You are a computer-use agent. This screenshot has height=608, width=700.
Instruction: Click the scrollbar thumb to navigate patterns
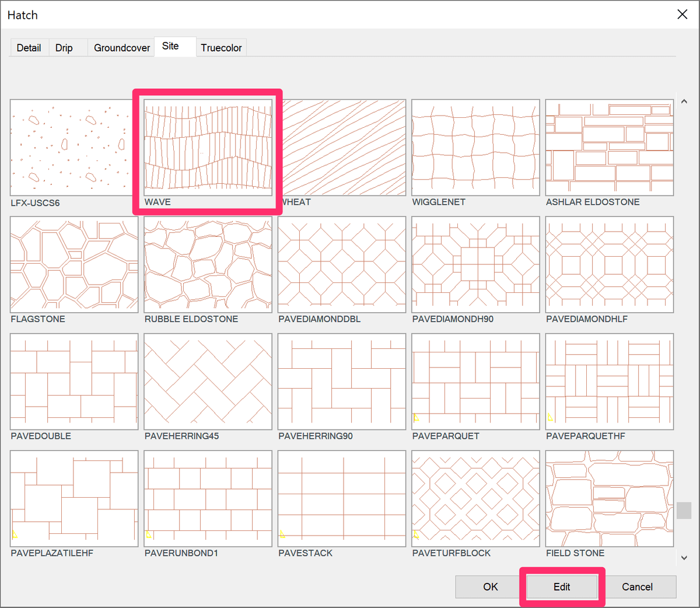(684, 511)
